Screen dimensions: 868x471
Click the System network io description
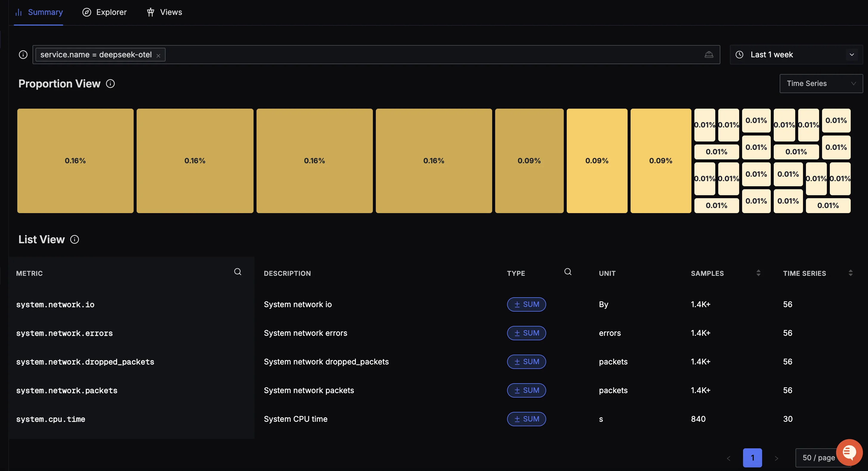coord(298,304)
